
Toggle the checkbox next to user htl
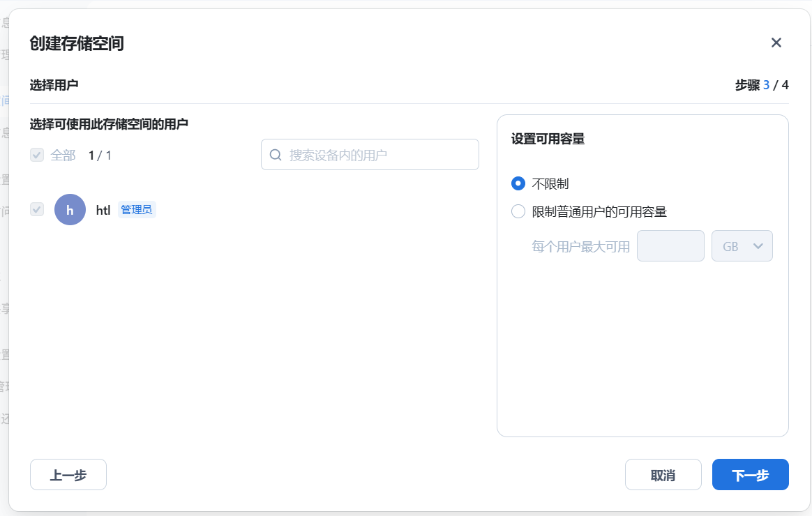37,209
